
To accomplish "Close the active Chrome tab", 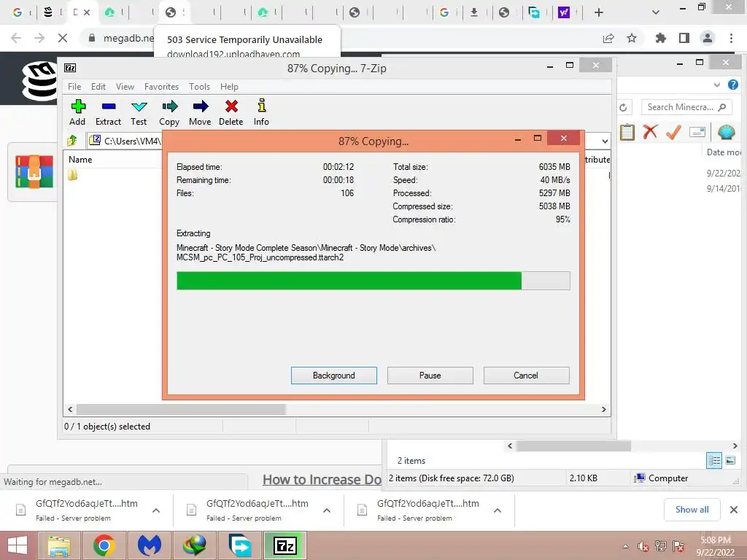I will (87, 12).
